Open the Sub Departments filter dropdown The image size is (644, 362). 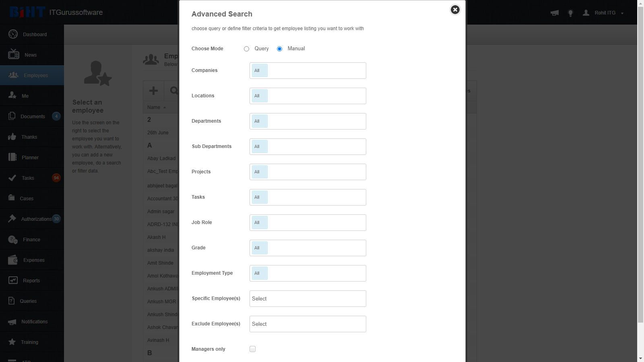tap(308, 146)
